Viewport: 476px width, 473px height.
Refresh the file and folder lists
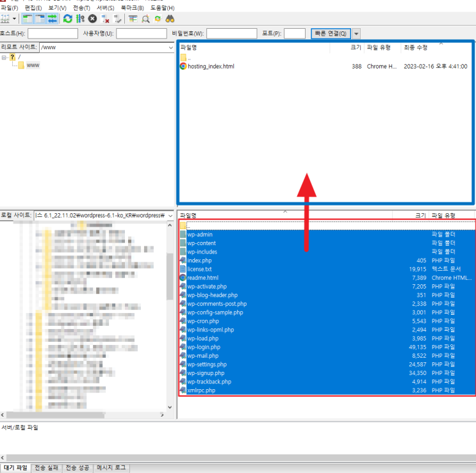tap(68, 19)
